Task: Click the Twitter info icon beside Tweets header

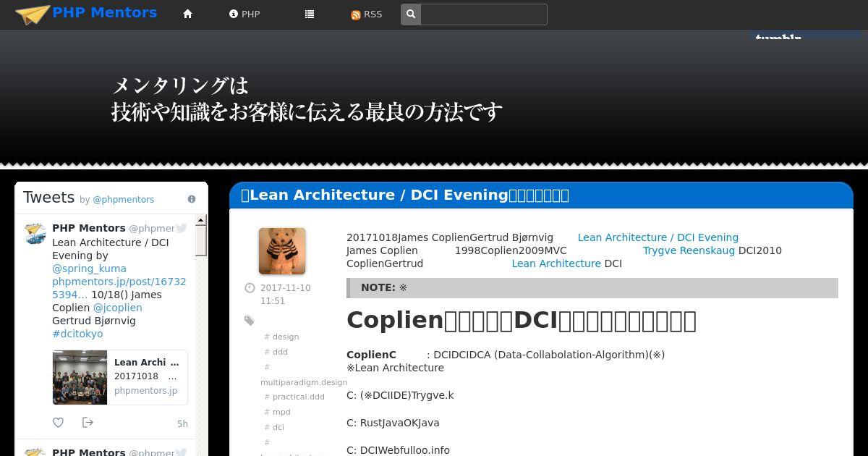Action: [192, 199]
